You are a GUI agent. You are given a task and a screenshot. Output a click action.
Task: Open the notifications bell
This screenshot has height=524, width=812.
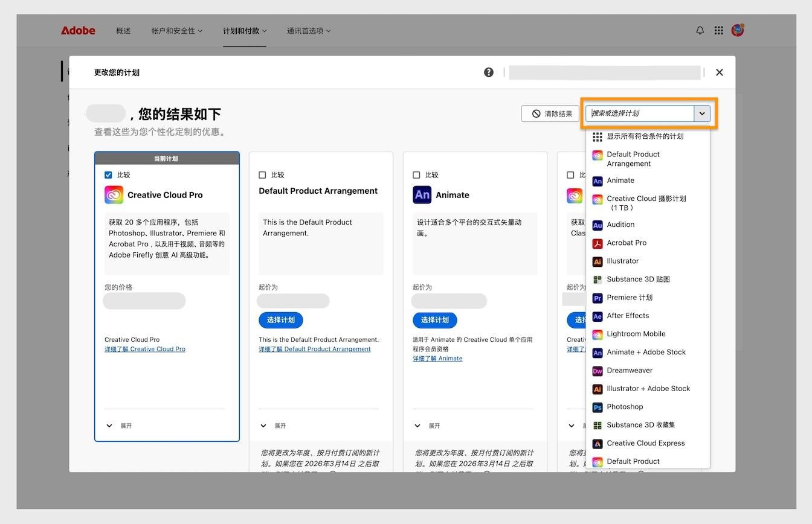[x=700, y=30]
